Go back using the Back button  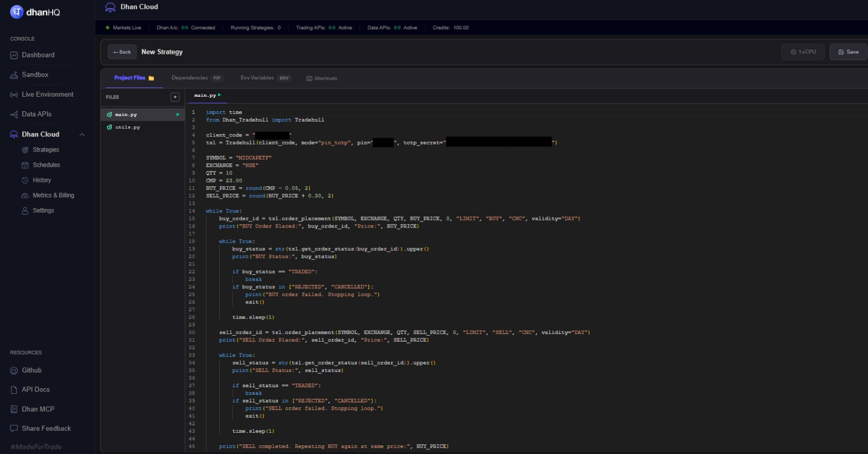(x=122, y=52)
